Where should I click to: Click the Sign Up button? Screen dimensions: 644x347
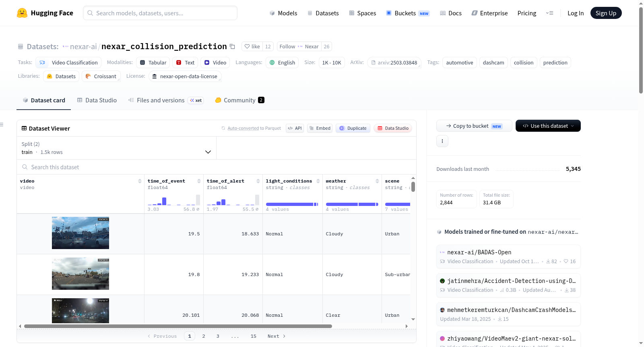(606, 13)
